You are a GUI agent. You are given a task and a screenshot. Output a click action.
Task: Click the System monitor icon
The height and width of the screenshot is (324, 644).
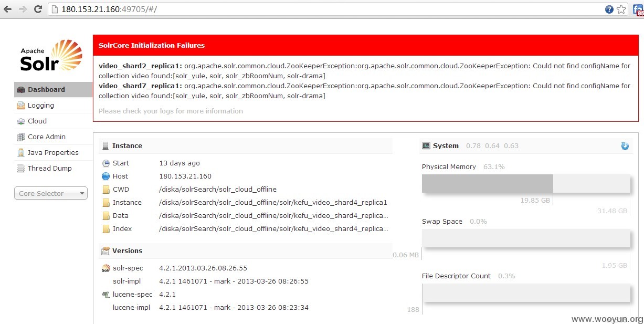[x=426, y=146]
